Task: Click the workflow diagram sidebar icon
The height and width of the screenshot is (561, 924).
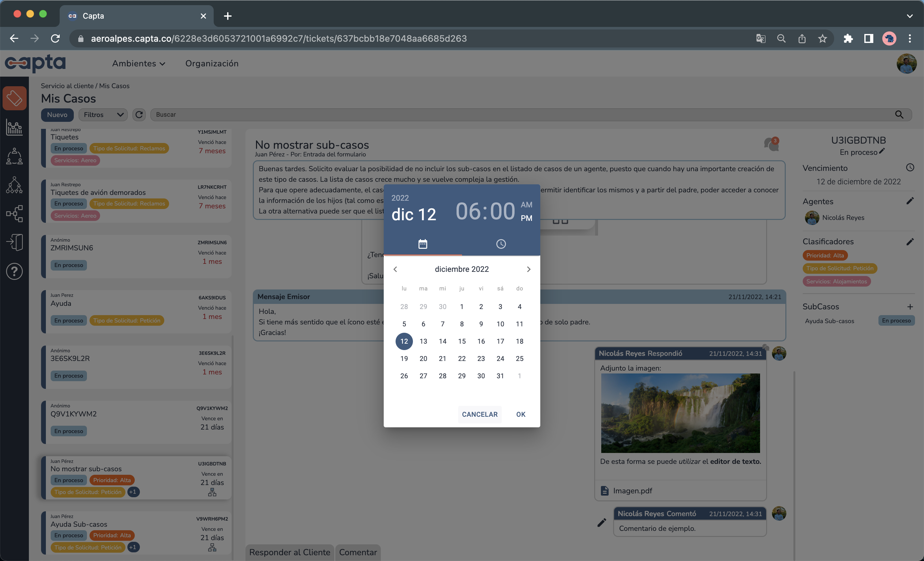Action: (x=14, y=214)
